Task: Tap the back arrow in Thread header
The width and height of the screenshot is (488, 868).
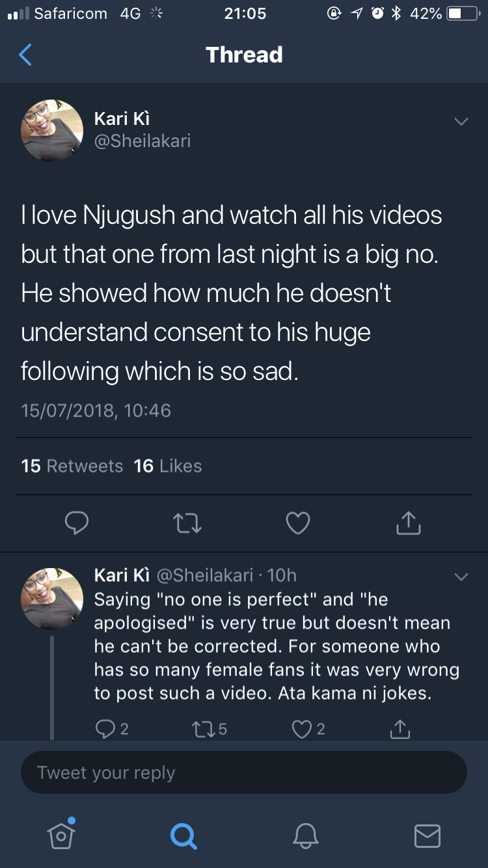Action: (25, 55)
